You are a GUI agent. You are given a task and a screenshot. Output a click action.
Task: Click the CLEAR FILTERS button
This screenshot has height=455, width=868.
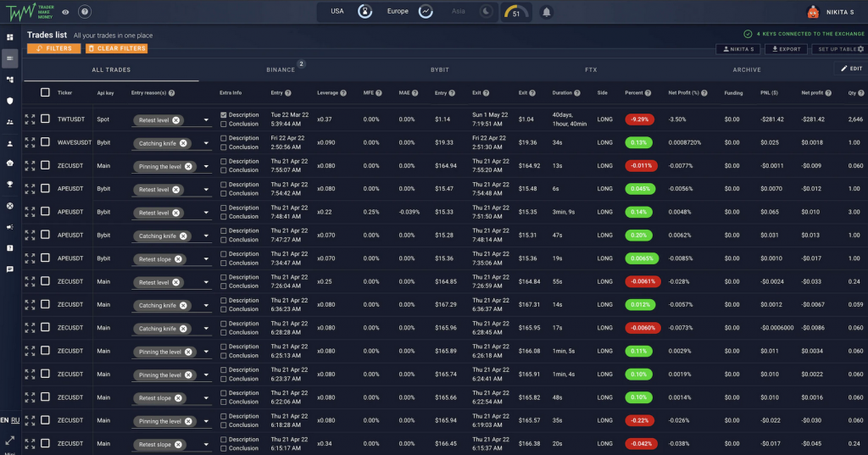116,48
